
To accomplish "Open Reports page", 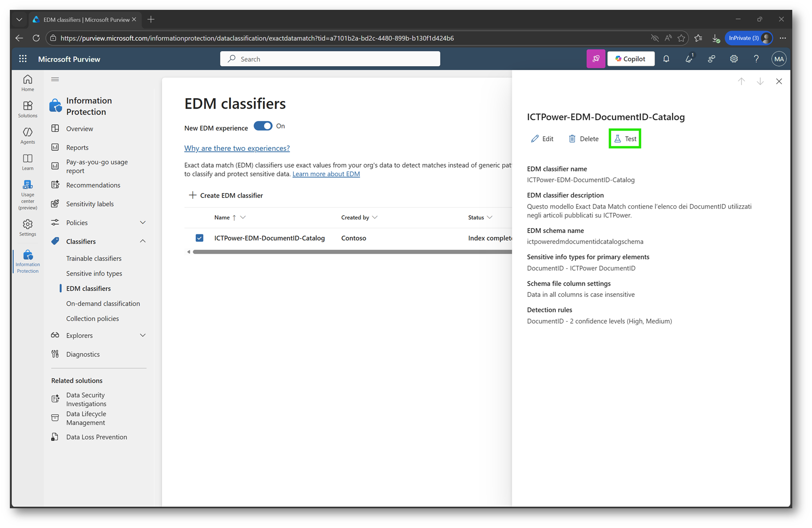I will (x=77, y=148).
